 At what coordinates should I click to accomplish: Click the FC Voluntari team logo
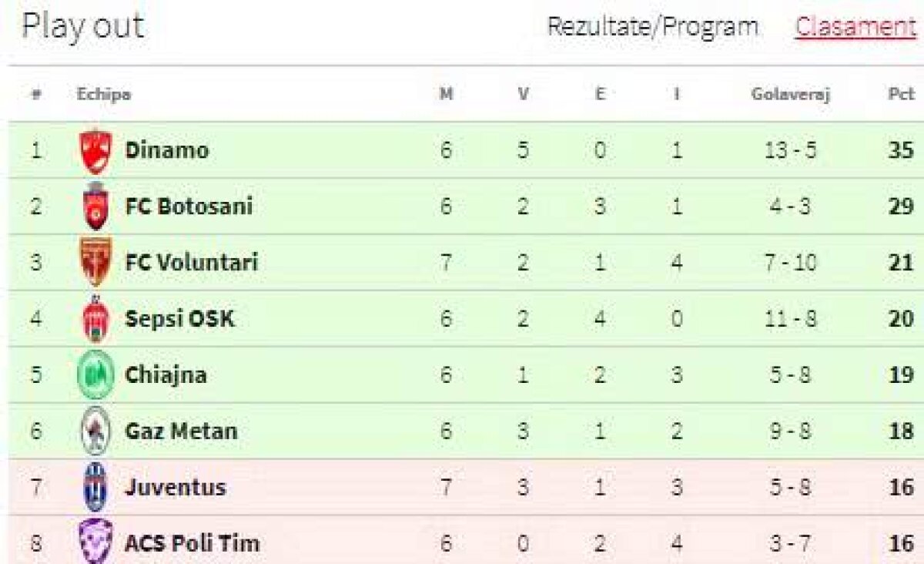(x=95, y=263)
